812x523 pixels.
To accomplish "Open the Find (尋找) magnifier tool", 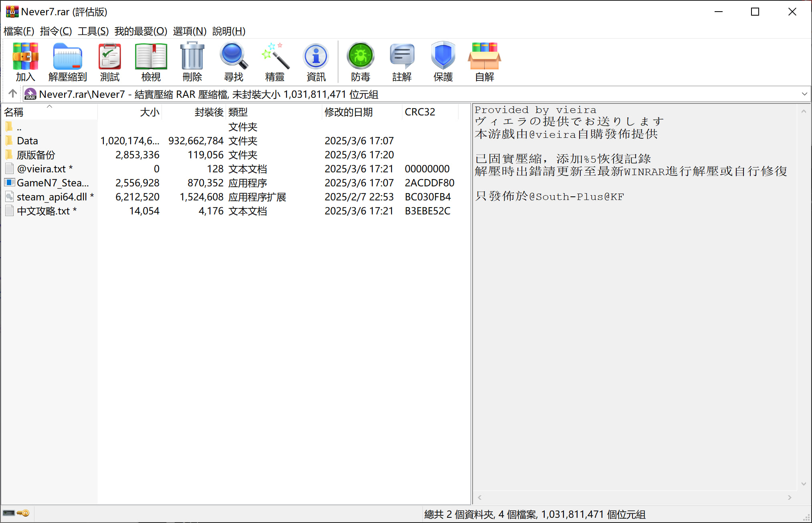I will click(x=234, y=61).
